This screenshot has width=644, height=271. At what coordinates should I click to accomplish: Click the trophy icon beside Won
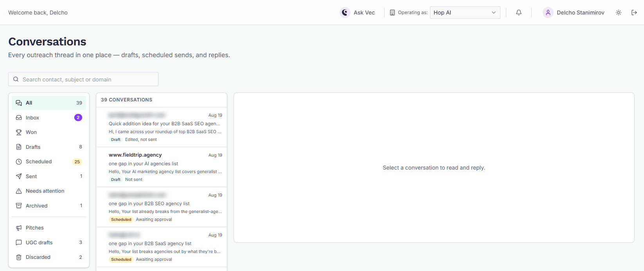[19, 132]
